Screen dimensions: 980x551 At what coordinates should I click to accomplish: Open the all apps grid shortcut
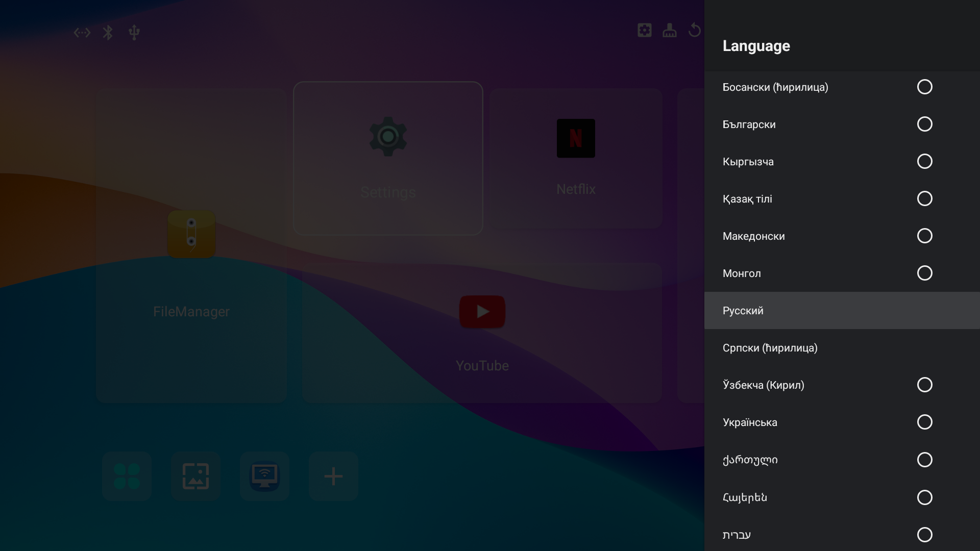click(x=127, y=476)
